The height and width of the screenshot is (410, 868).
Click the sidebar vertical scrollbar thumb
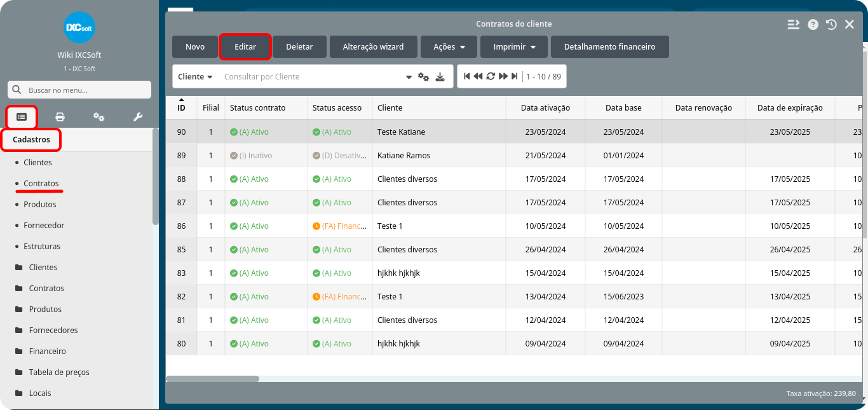156,177
